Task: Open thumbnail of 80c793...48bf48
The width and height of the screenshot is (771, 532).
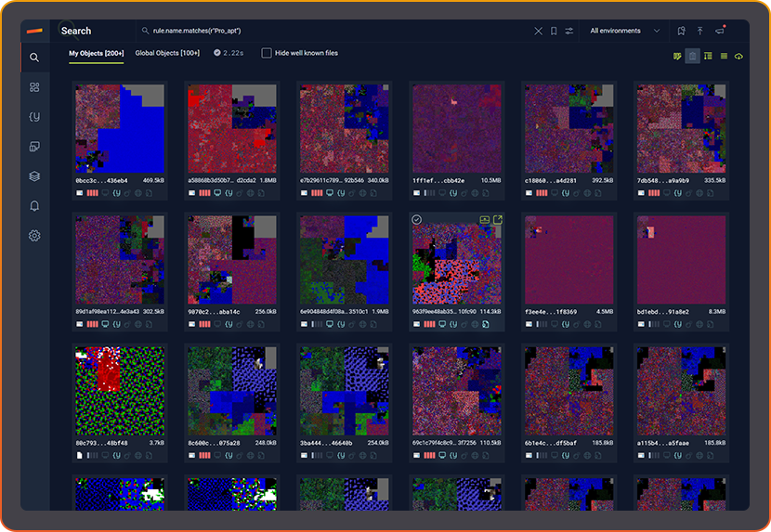Action: [120, 391]
